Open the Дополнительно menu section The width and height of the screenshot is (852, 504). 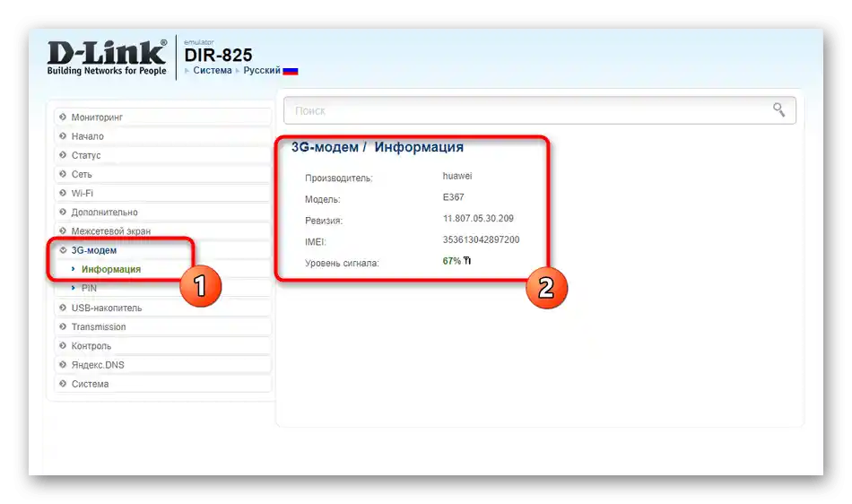(162, 212)
